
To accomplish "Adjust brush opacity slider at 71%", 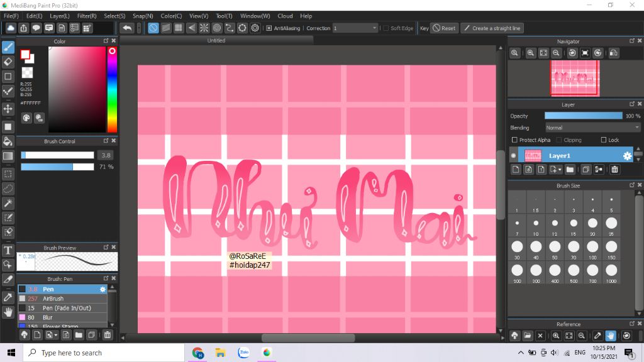I will pos(57,167).
